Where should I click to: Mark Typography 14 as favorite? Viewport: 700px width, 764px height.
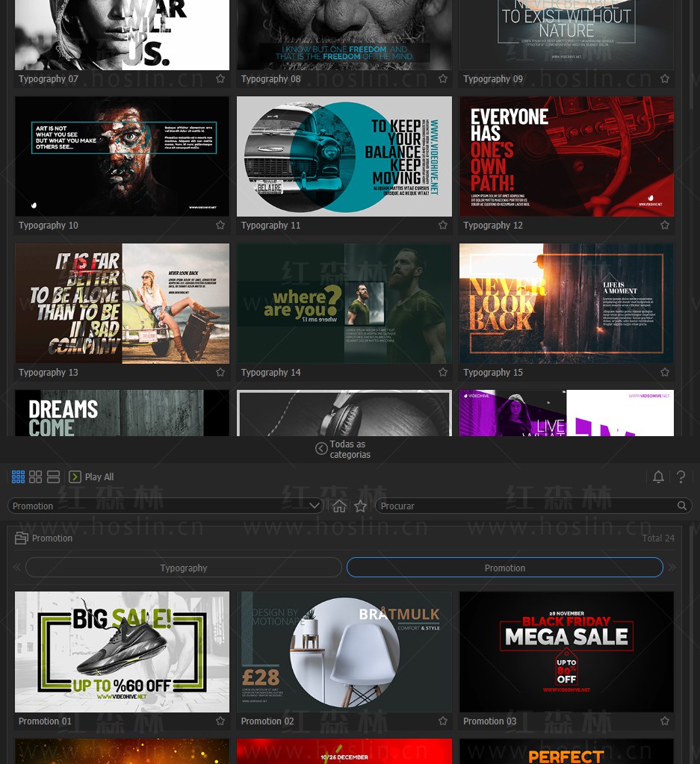442,372
